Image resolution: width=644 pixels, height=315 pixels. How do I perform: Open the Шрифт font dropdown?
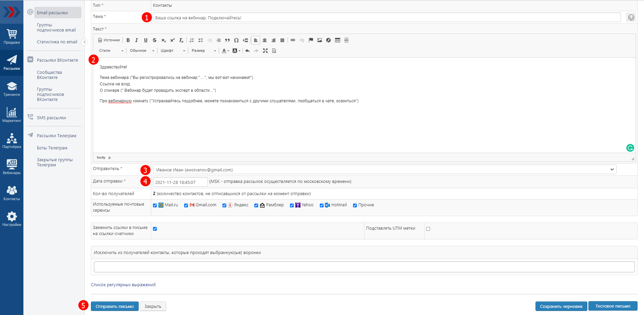pos(173,51)
